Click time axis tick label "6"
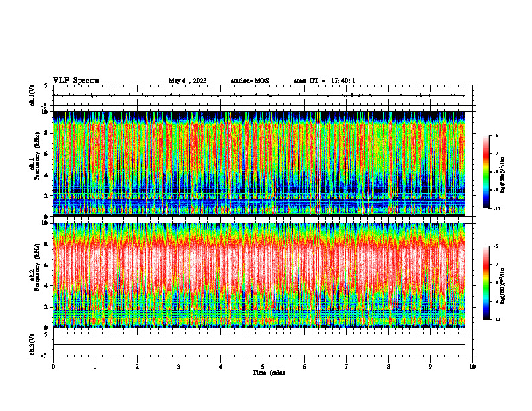The image size is (532, 411). 305,367
